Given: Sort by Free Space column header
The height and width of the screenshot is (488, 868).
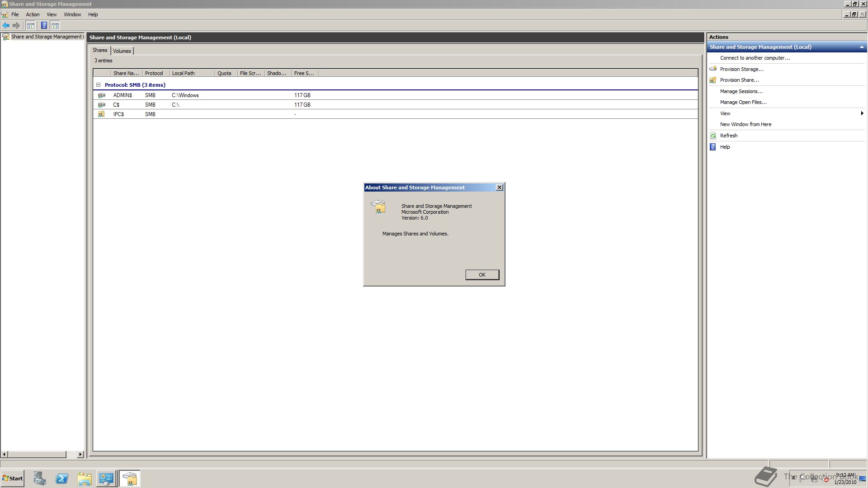Looking at the screenshot, I should pyautogui.click(x=305, y=73).
